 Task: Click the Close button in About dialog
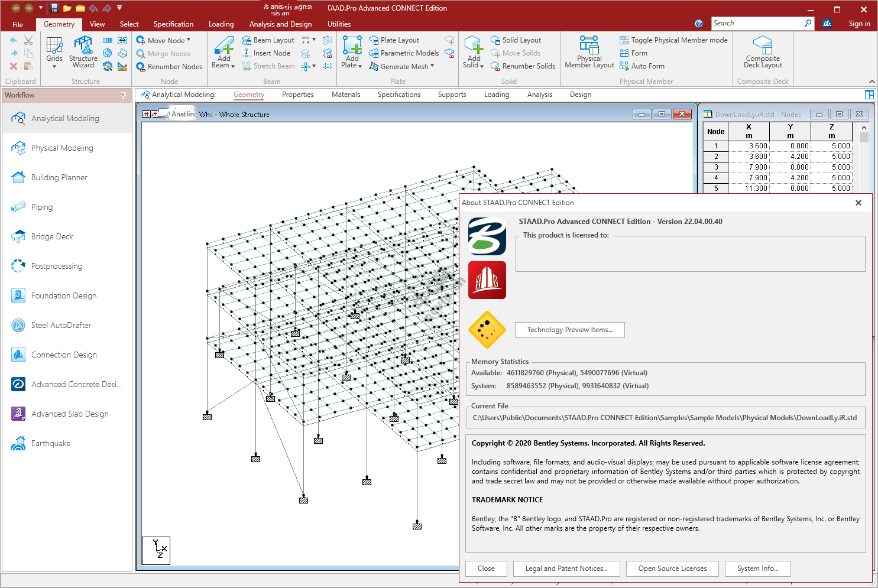[x=486, y=568]
